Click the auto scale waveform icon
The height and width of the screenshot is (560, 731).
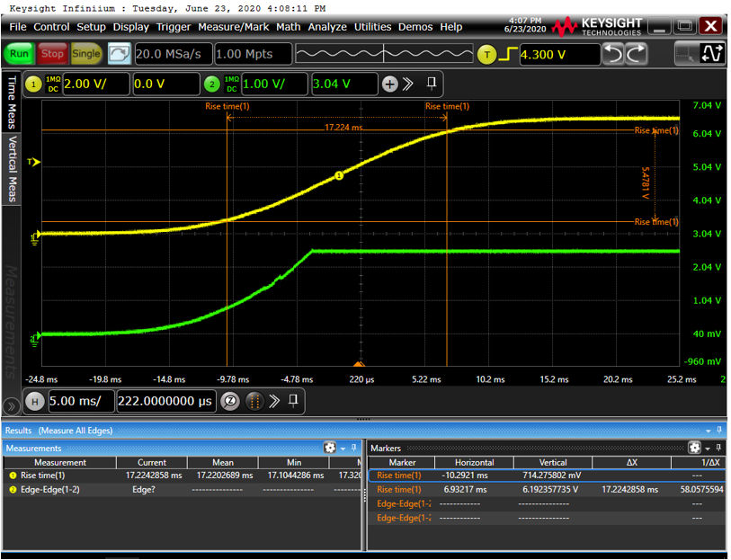pyautogui.click(x=119, y=54)
